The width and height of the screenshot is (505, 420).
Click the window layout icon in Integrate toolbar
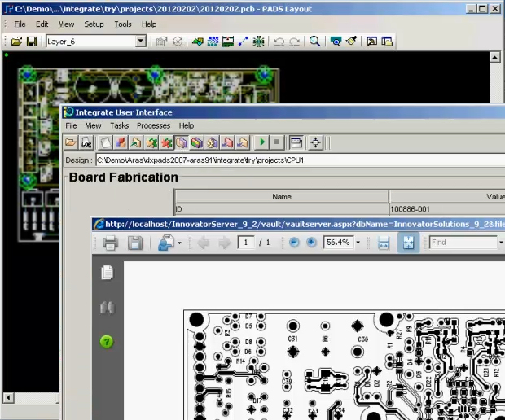[x=296, y=142]
